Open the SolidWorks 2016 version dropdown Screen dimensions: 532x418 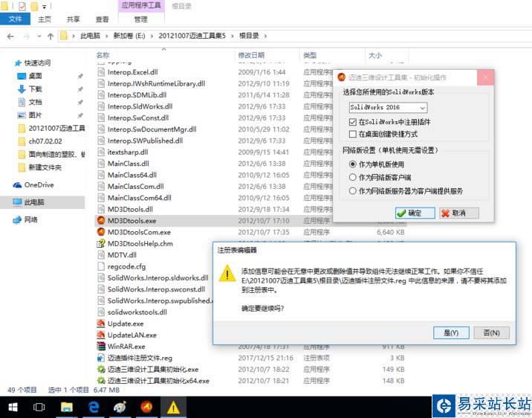[x=388, y=107]
